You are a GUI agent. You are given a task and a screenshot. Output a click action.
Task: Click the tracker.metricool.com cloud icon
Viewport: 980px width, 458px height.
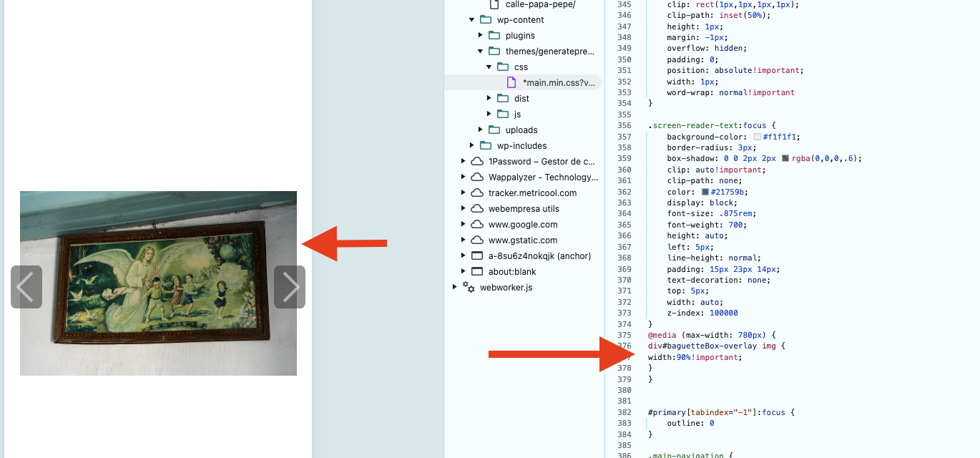[x=477, y=193]
